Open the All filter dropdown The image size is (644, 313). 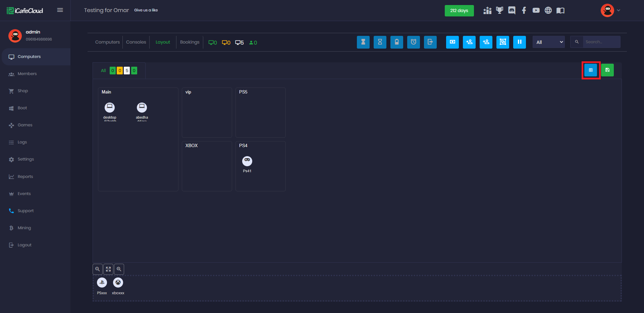pyautogui.click(x=548, y=42)
